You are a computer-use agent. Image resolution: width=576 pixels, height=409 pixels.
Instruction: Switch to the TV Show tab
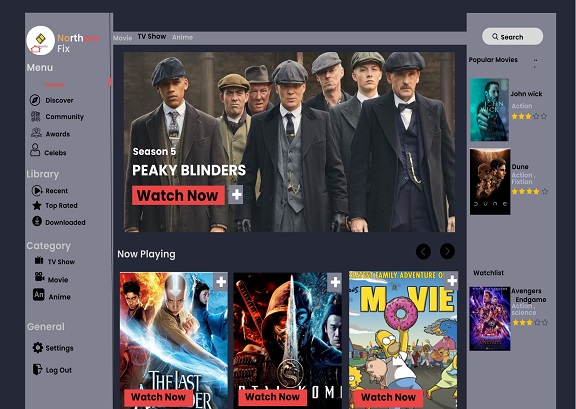[x=152, y=36]
